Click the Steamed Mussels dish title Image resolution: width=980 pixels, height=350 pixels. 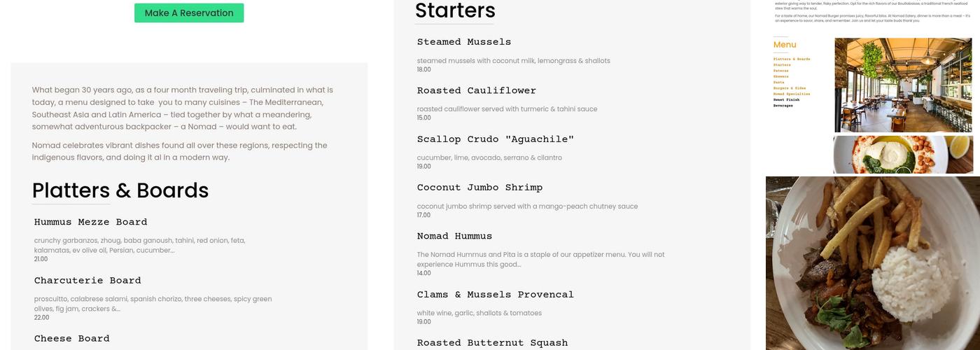[x=464, y=42]
